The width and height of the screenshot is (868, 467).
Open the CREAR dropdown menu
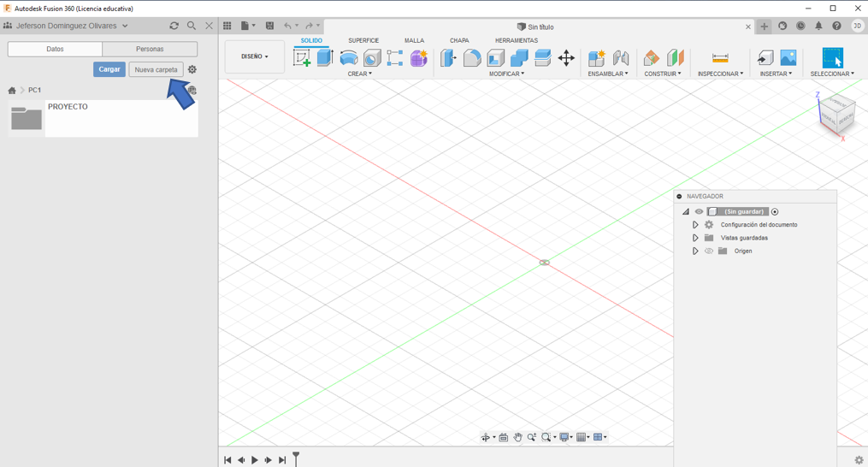pos(360,74)
